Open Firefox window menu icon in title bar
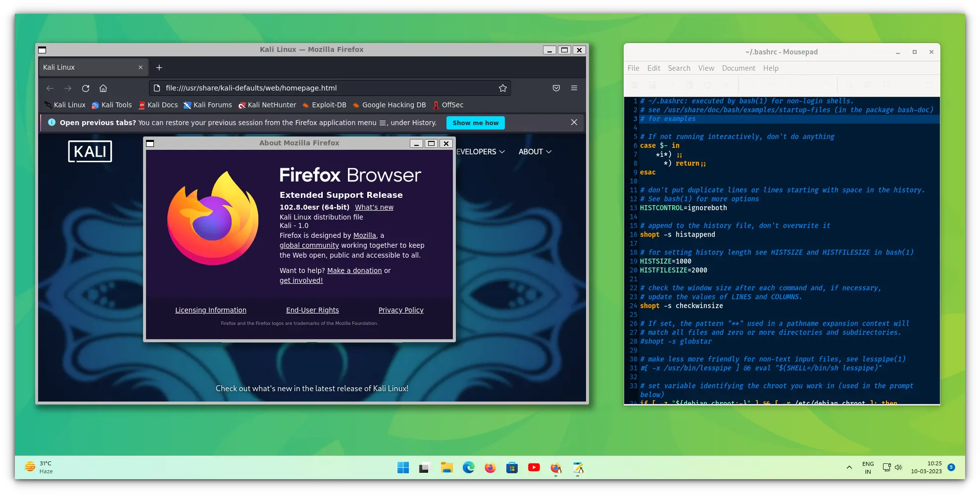This screenshot has height=495, width=980. [42, 50]
